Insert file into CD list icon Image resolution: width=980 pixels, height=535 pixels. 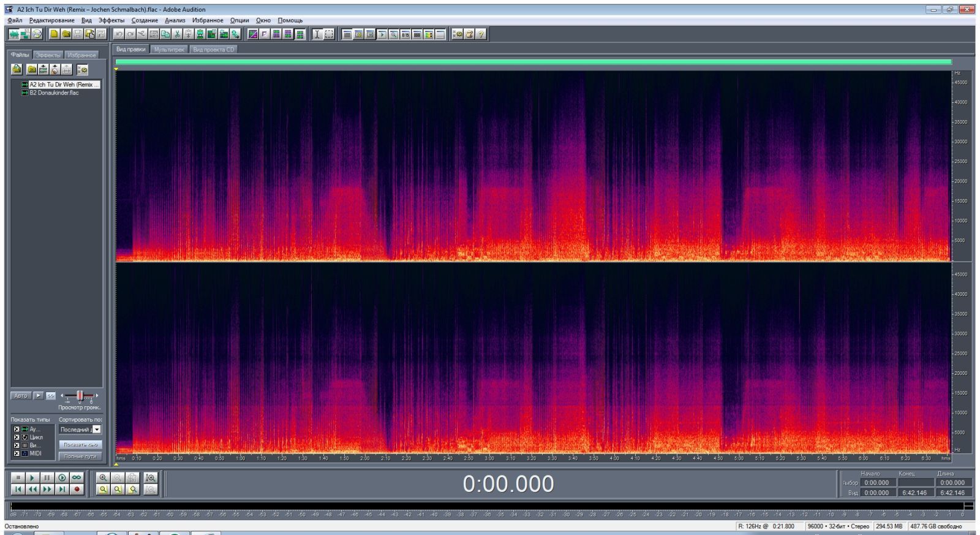click(x=55, y=69)
